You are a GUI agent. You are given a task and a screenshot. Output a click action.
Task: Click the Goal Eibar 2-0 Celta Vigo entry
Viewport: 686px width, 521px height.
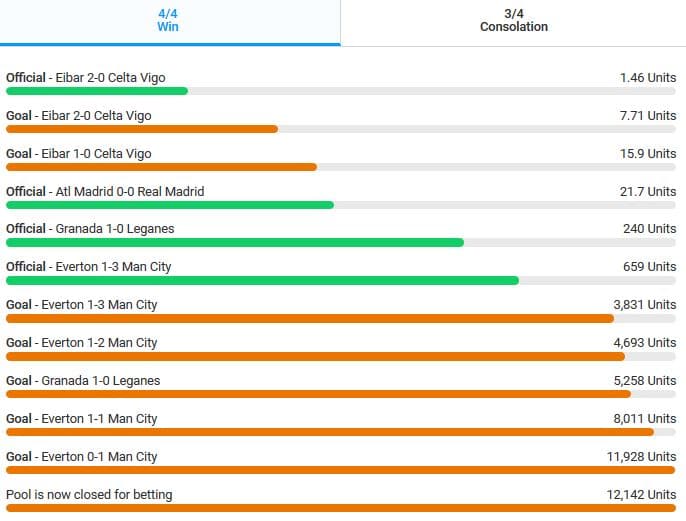79,115
